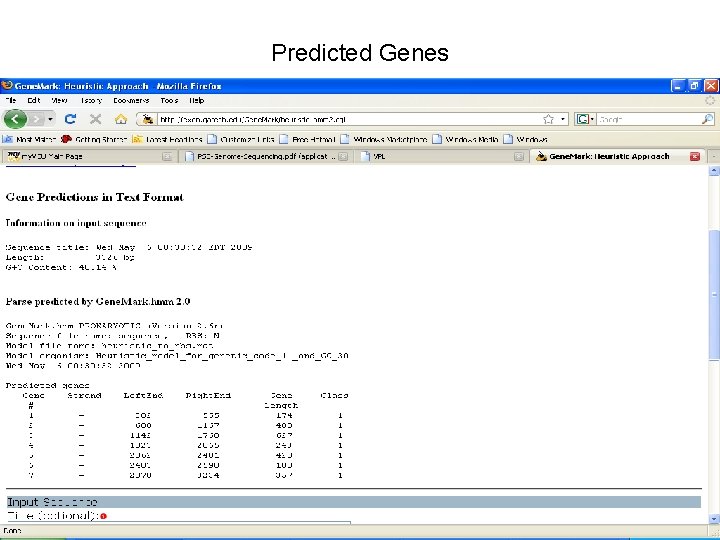Open the View menu

[59, 101]
